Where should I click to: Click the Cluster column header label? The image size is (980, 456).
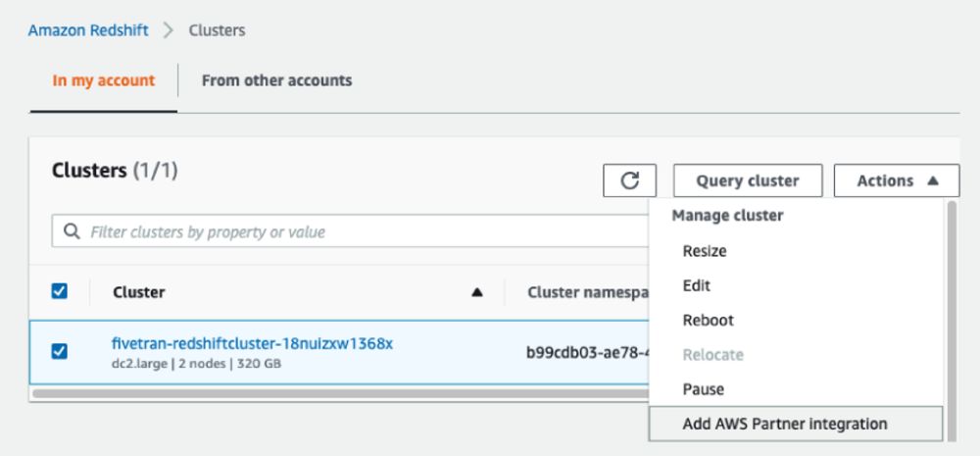[x=139, y=292]
